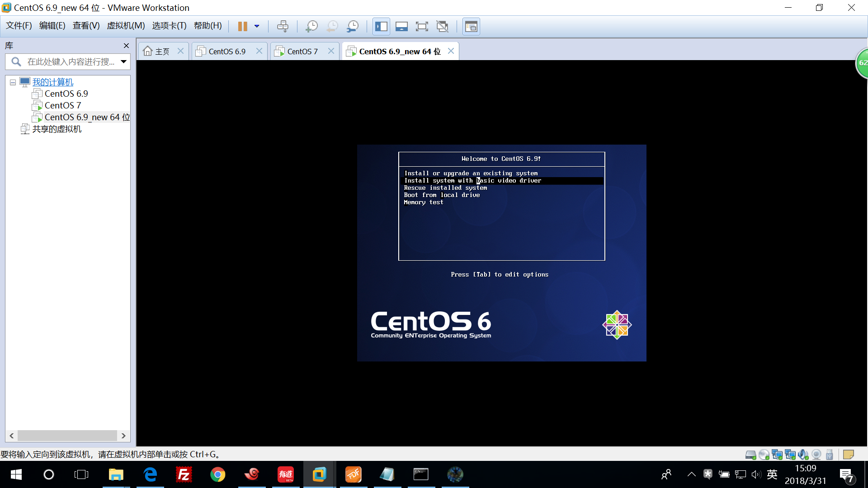This screenshot has width=868, height=488.
Task: Select 我的计算机 in the library tree
Action: 52,82
